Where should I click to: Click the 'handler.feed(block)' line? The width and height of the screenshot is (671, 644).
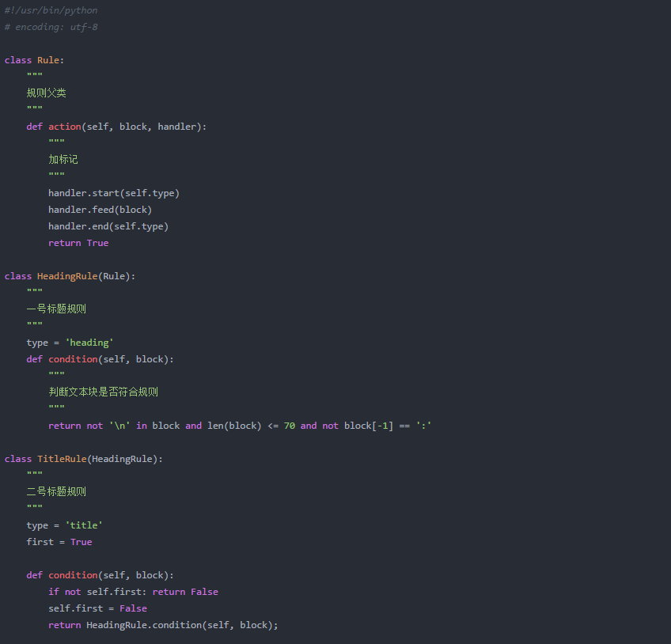point(100,210)
